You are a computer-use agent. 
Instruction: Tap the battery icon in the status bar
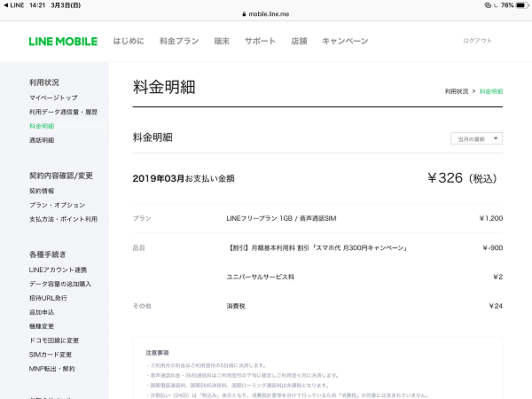click(522, 5)
